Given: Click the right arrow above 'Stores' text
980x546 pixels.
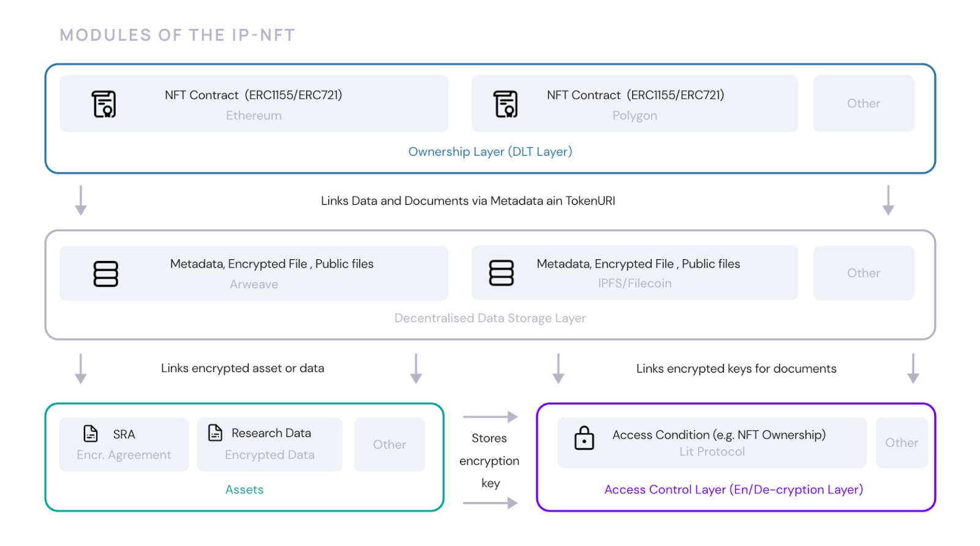Looking at the screenshot, I should [490, 417].
